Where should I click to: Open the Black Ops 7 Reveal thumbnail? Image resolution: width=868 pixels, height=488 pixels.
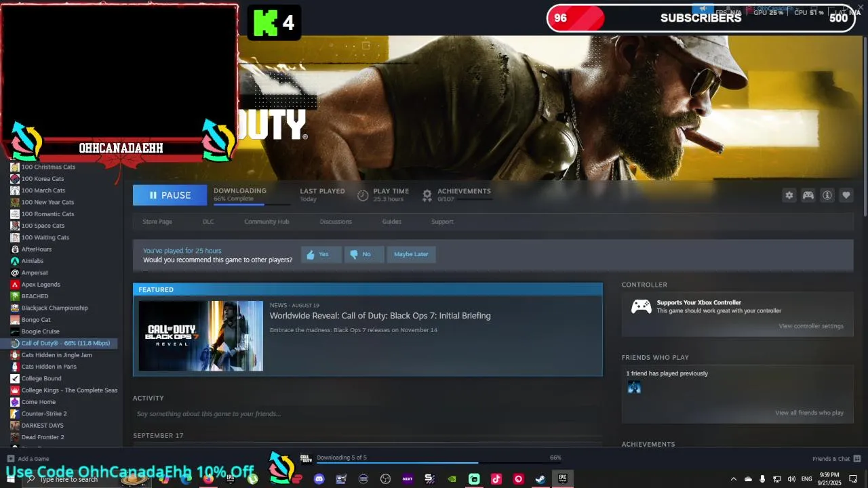point(201,336)
